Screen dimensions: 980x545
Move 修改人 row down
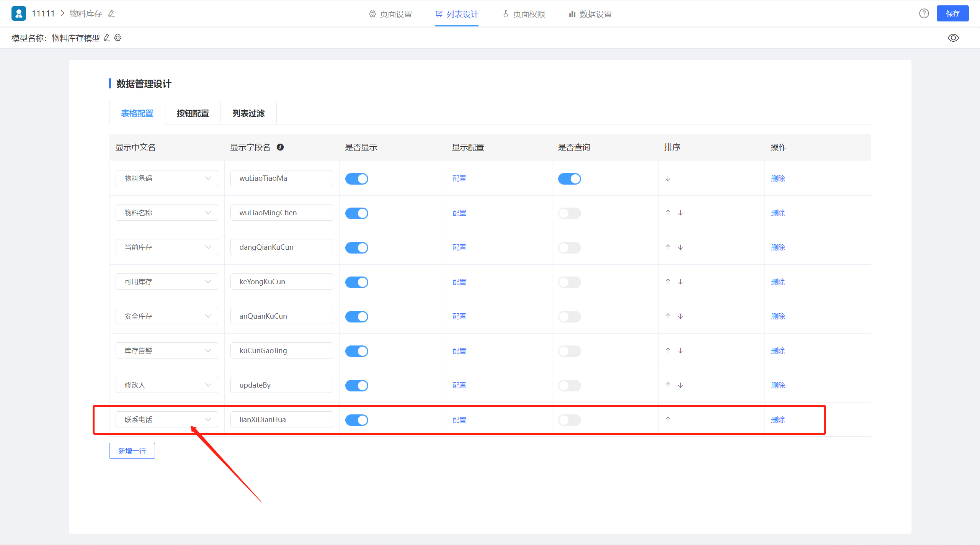click(x=680, y=385)
